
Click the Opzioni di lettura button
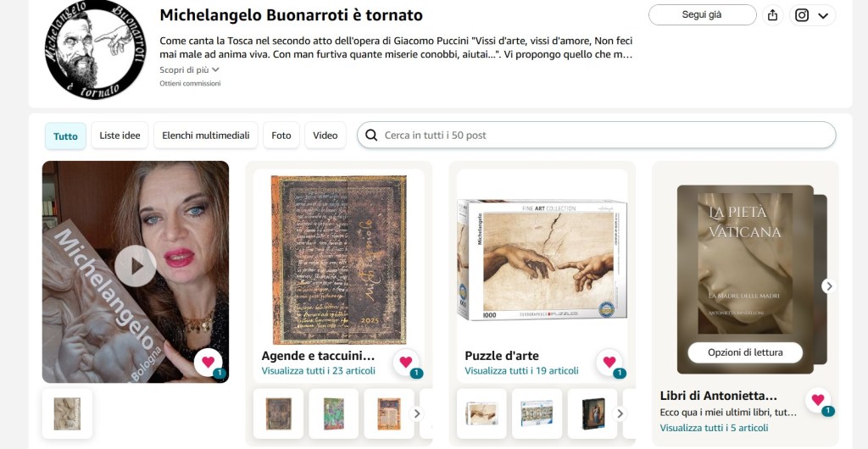click(745, 352)
